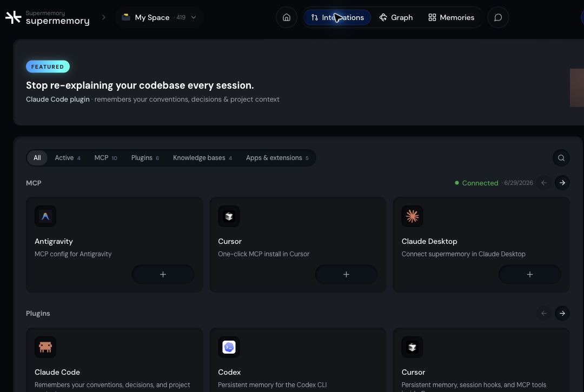Click the MCP section heading

pos(34,183)
